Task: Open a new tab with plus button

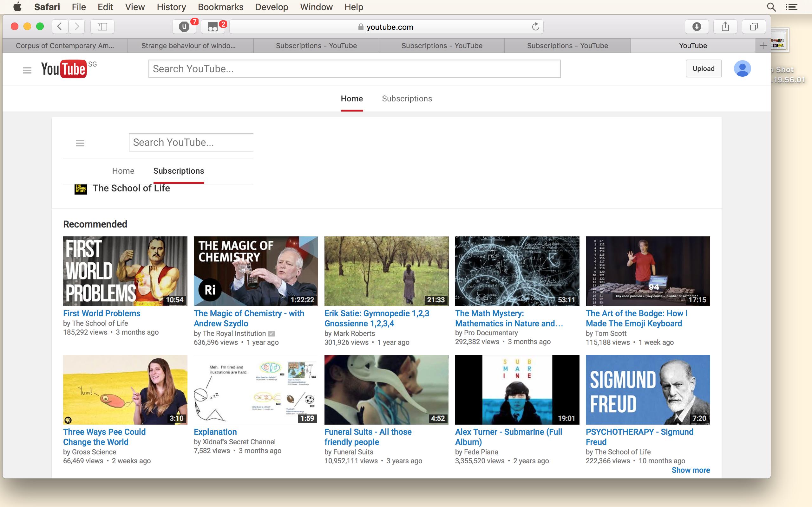Action: [763, 46]
